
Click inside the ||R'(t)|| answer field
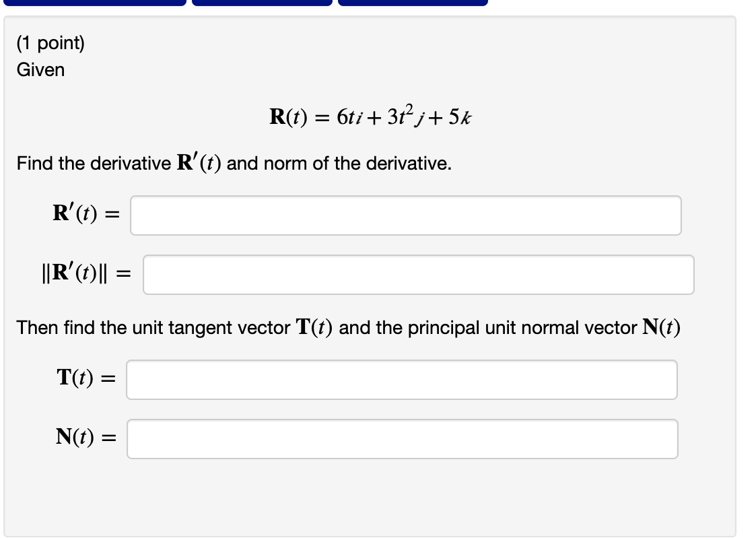pos(417,274)
